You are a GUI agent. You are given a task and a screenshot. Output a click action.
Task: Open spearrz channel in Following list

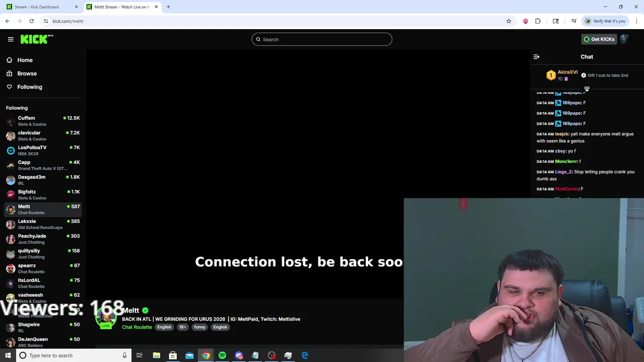(x=43, y=268)
